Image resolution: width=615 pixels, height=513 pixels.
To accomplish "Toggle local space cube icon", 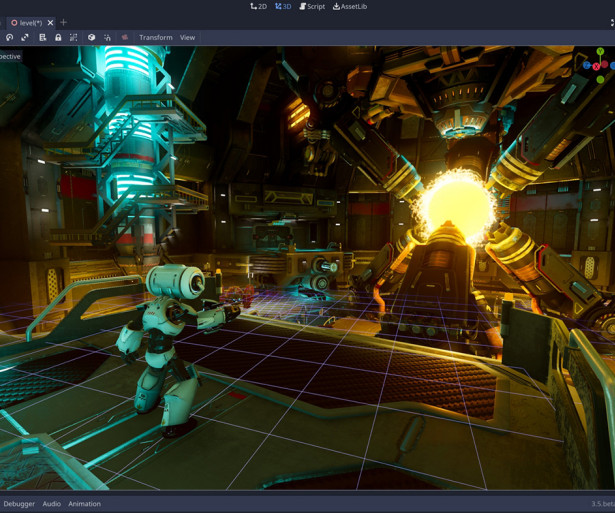I will coord(91,37).
